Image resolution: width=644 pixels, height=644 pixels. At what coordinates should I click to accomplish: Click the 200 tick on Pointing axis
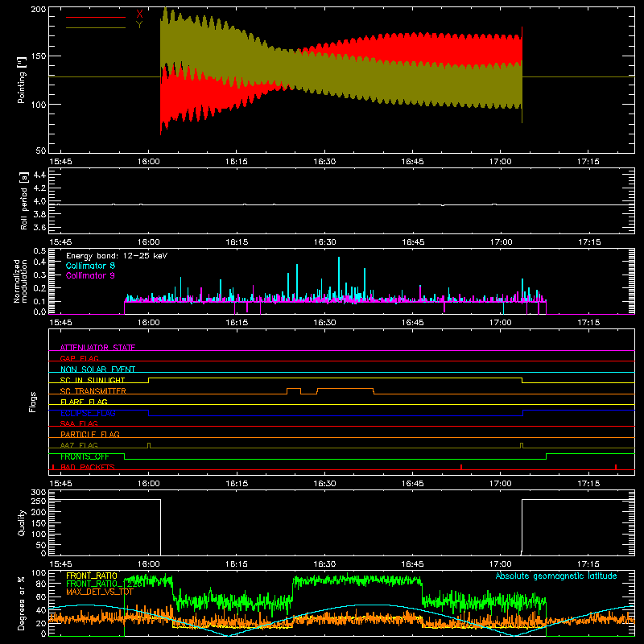tap(38, 10)
